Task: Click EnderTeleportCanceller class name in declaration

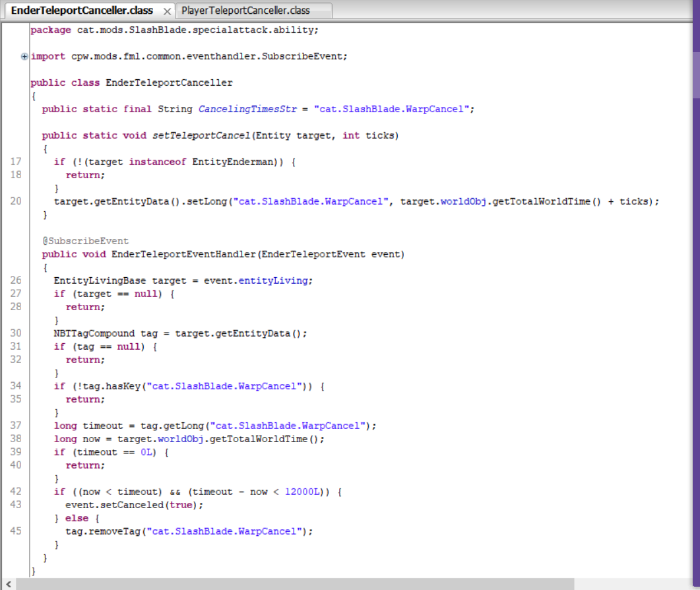Action: 169,82
